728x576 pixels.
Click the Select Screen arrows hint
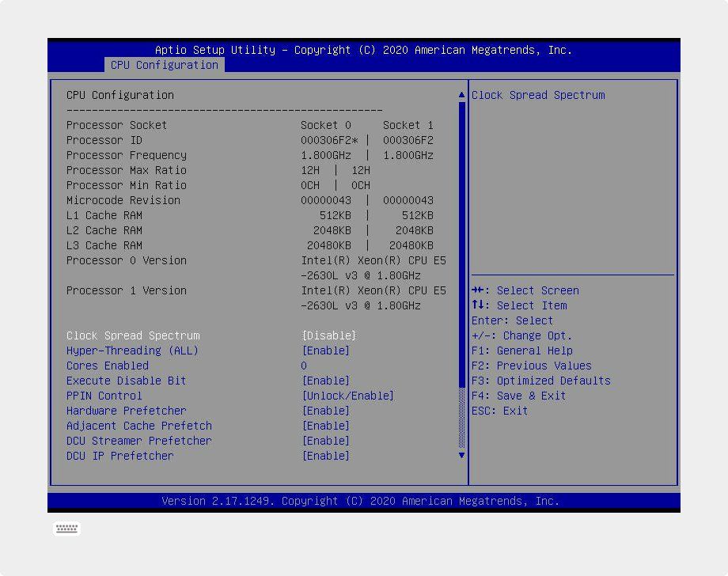[x=525, y=290]
